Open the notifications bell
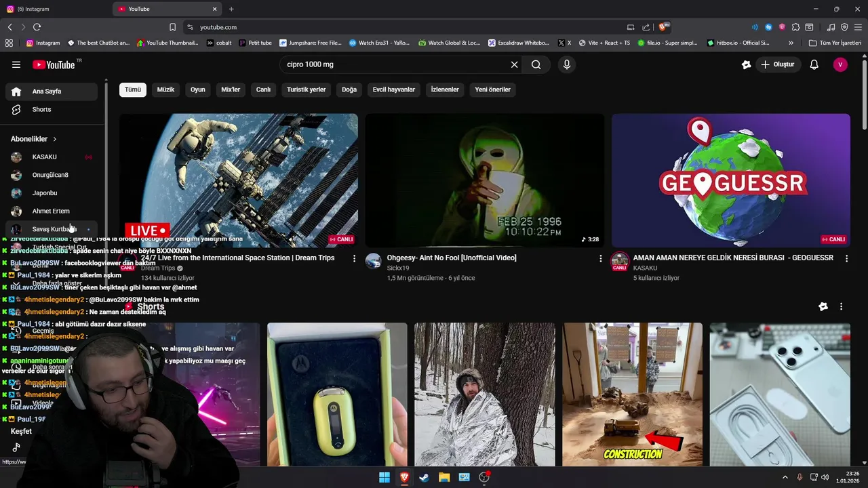This screenshot has width=868, height=488. click(x=814, y=64)
